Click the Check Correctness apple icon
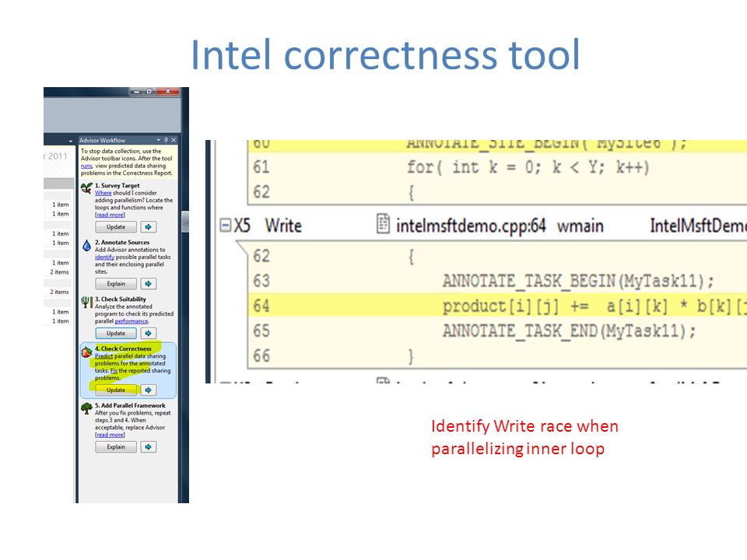The width and height of the screenshot is (747, 560). (86, 352)
